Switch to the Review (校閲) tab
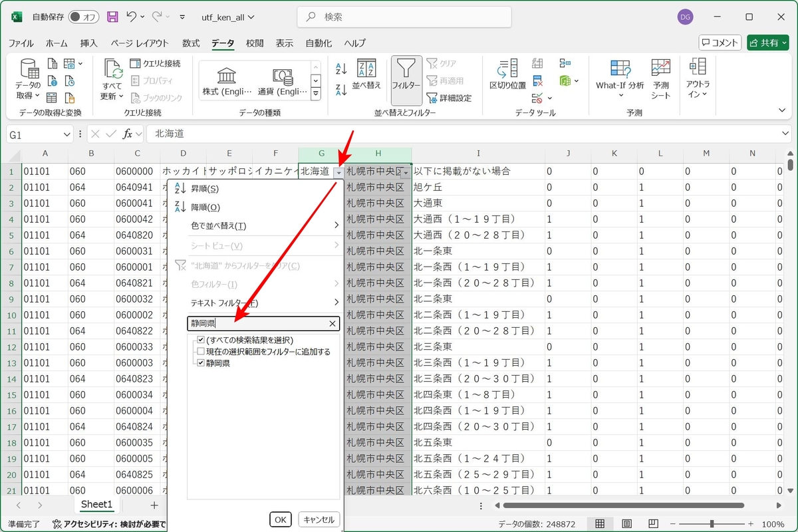The image size is (798, 532). click(x=255, y=43)
